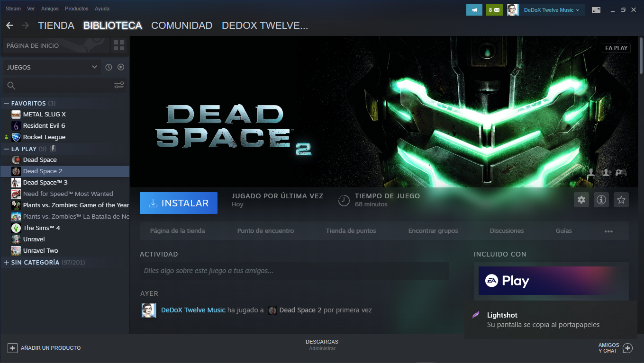Go forward with the right arrow

(x=26, y=25)
